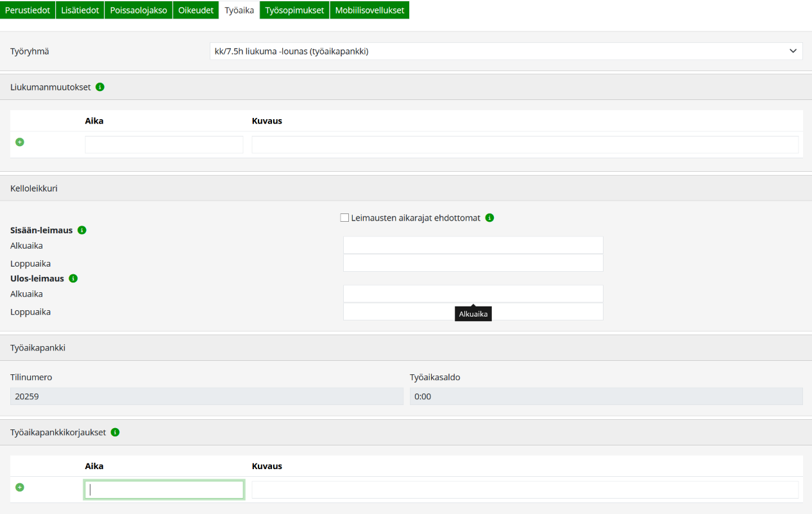Viewport: 812px width, 514px height.
Task: Enable Leimausten aikarajat ehdottomat checkbox
Action: click(344, 218)
